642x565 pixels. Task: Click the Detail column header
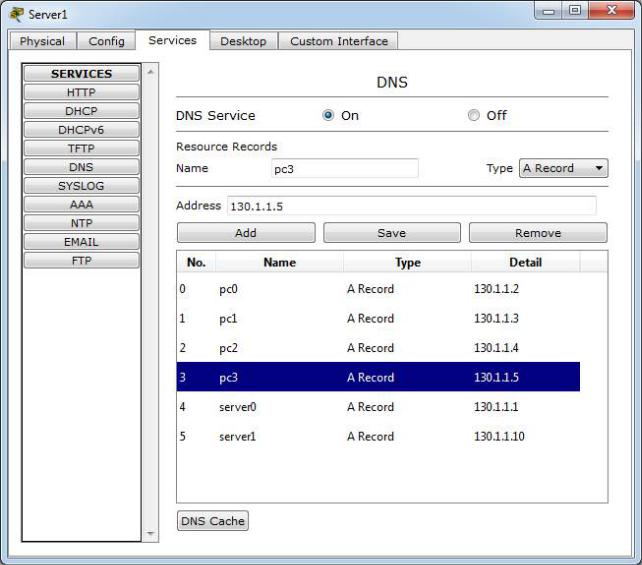click(x=526, y=262)
